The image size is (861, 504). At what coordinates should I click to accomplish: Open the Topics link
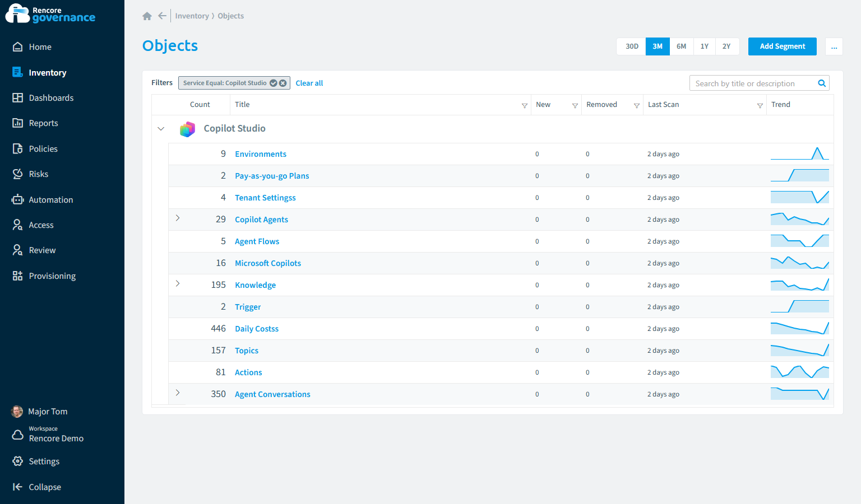point(247,351)
